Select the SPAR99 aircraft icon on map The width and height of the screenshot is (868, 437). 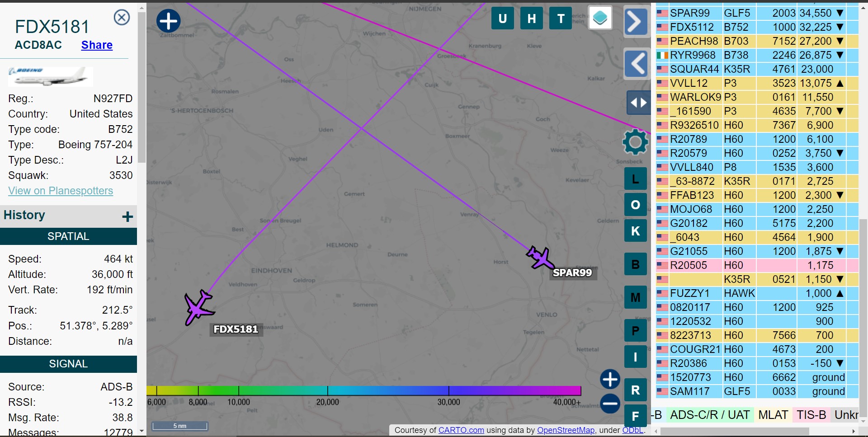(540, 258)
